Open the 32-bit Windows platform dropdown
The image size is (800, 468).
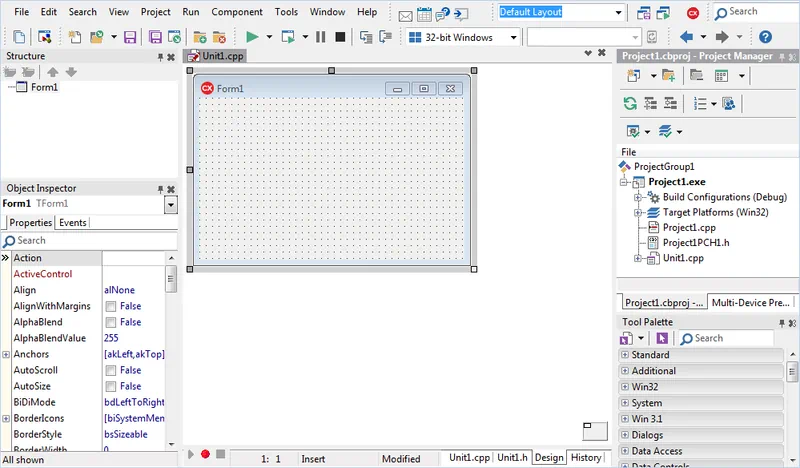pos(513,37)
